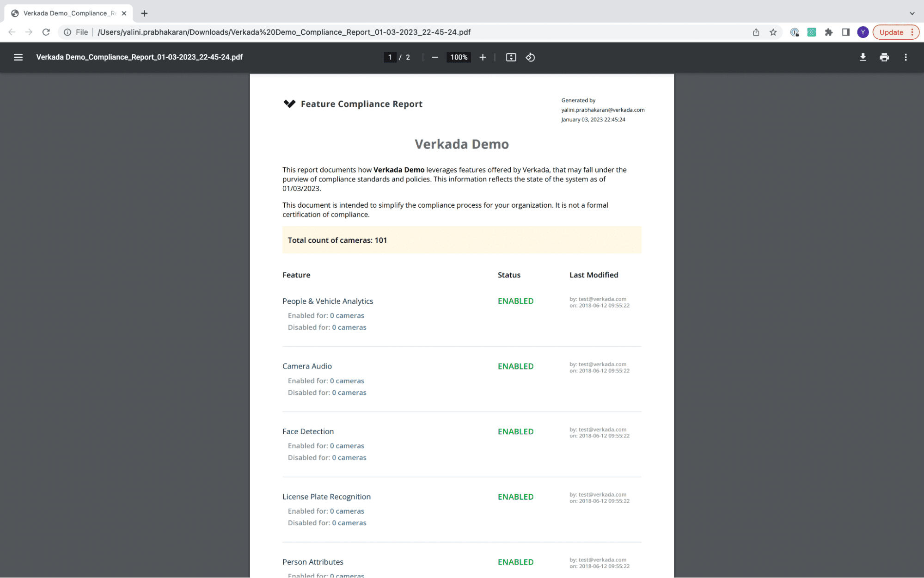Zoom in on the PDF
The image size is (924, 578).
[483, 57]
